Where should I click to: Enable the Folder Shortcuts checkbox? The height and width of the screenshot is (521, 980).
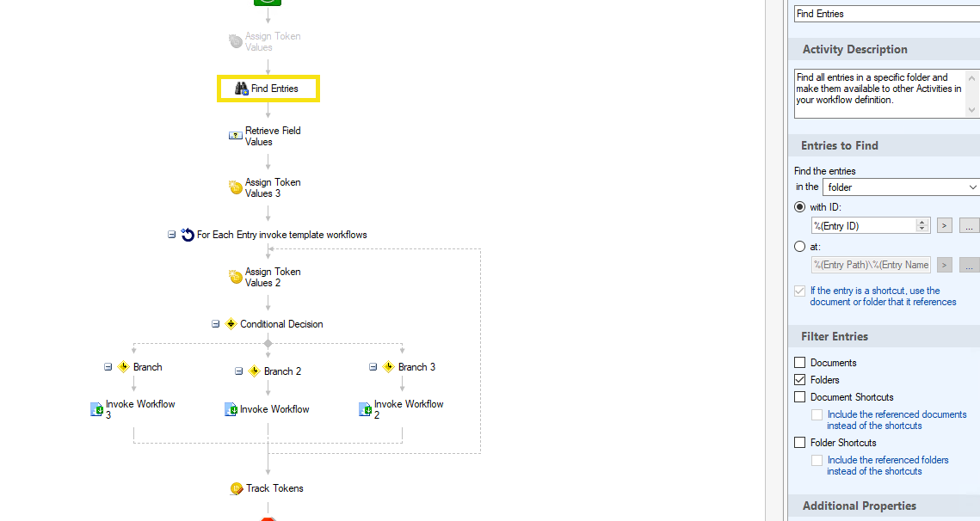(799, 442)
